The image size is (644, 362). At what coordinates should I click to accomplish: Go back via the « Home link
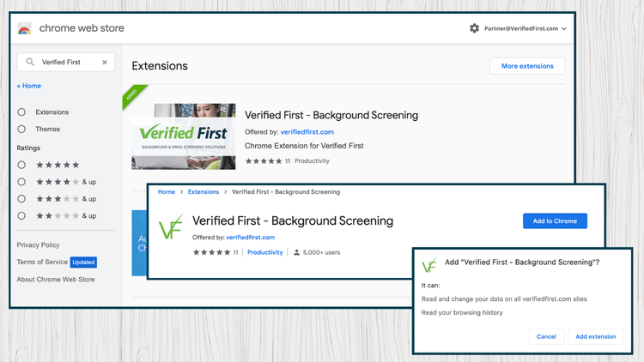click(28, 86)
